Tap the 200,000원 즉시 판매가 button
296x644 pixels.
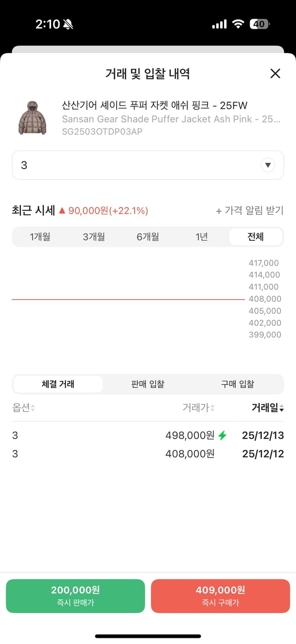pyautogui.click(x=76, y=595)
